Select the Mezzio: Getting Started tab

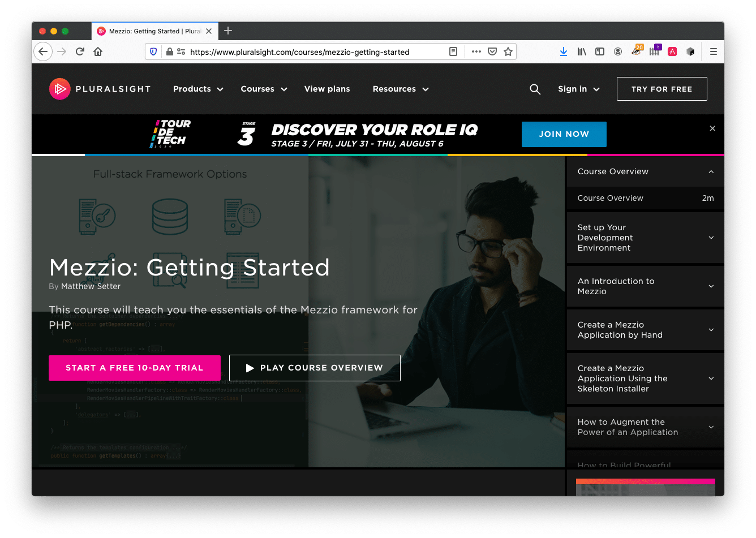155,31
